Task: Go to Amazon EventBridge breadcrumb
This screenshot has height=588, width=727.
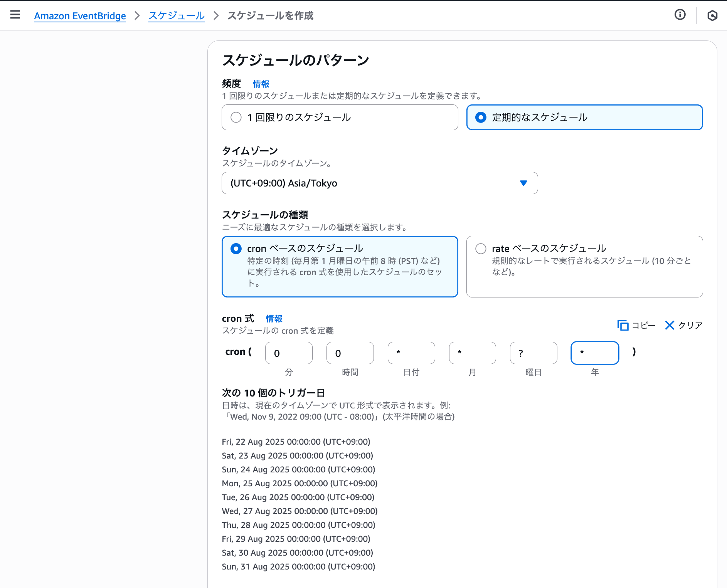Action: pyautogui.click(x=80, y=16)
